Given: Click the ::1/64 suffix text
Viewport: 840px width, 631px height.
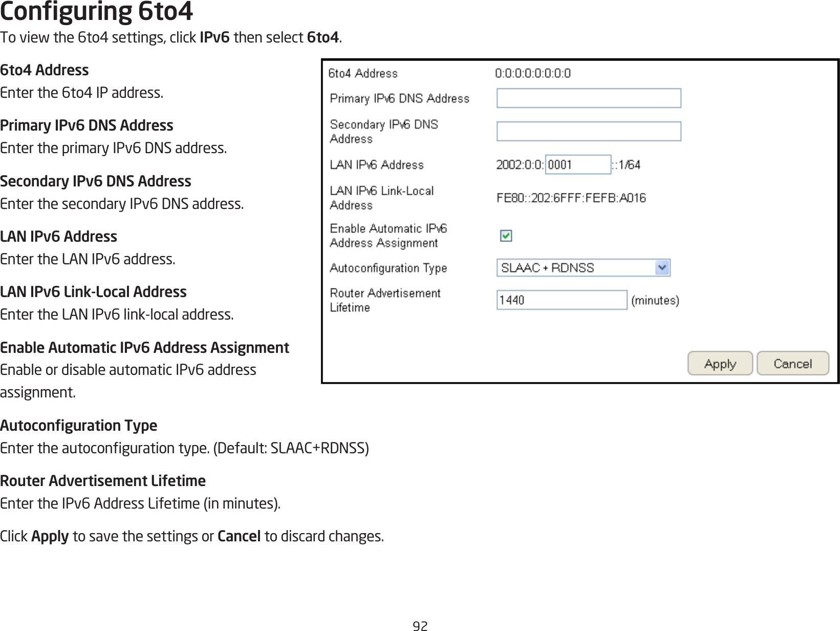Looking at the screenshot, I should [627, 164].
